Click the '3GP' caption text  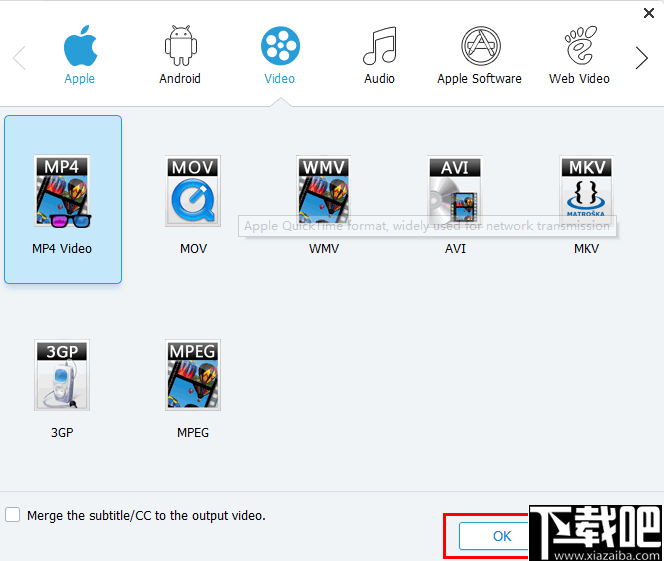tap(62, 433)
